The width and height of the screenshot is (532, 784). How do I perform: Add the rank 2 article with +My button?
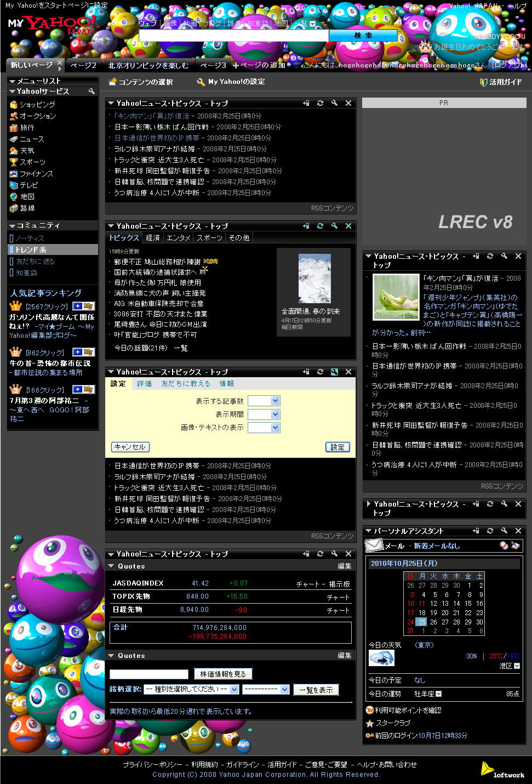tap(83, 352)
